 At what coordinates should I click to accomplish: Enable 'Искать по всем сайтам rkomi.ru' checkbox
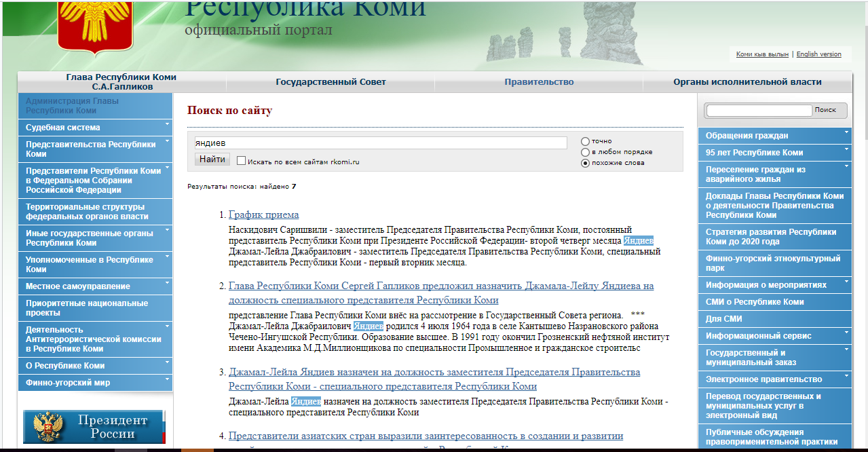tap(241, 161)
